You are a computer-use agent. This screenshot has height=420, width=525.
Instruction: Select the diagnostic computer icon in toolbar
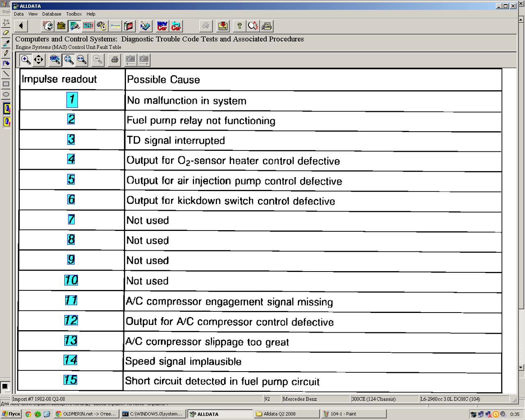pos(75,26)
